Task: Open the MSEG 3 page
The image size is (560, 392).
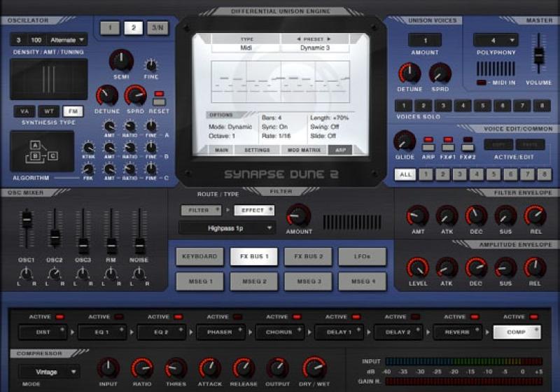Action: [309, 281]
